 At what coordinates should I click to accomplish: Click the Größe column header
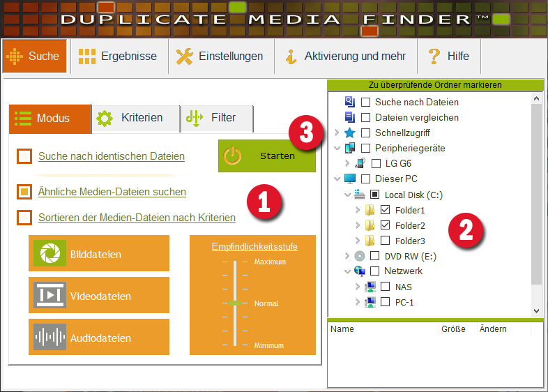pyautogui.click(x=454, y=329)
